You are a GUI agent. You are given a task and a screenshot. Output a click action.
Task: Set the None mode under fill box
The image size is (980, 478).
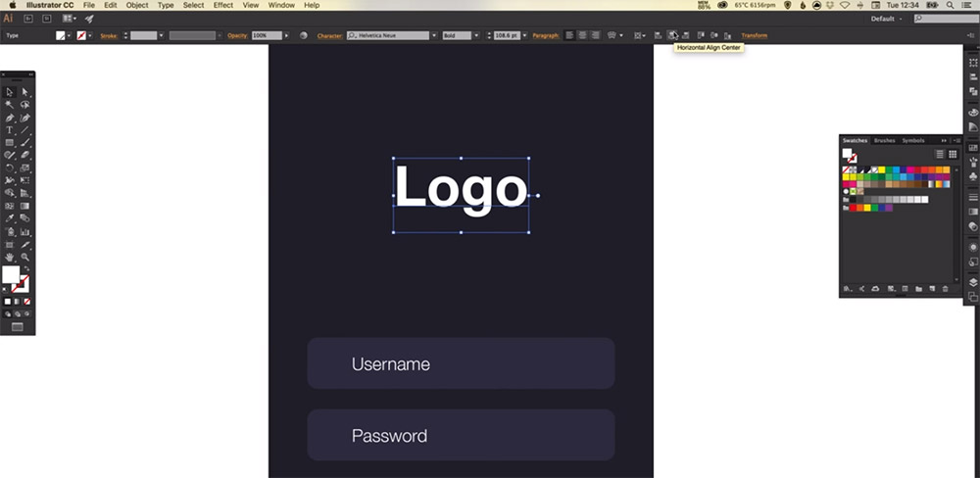coord(26,301)
